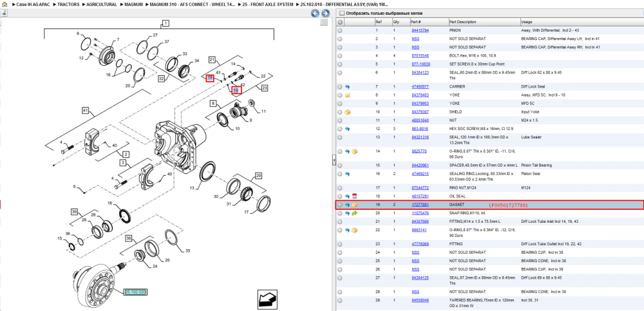Select callout 38 on the diagram
The height and width of the screenshot is (311, 644).
(129, 238)
